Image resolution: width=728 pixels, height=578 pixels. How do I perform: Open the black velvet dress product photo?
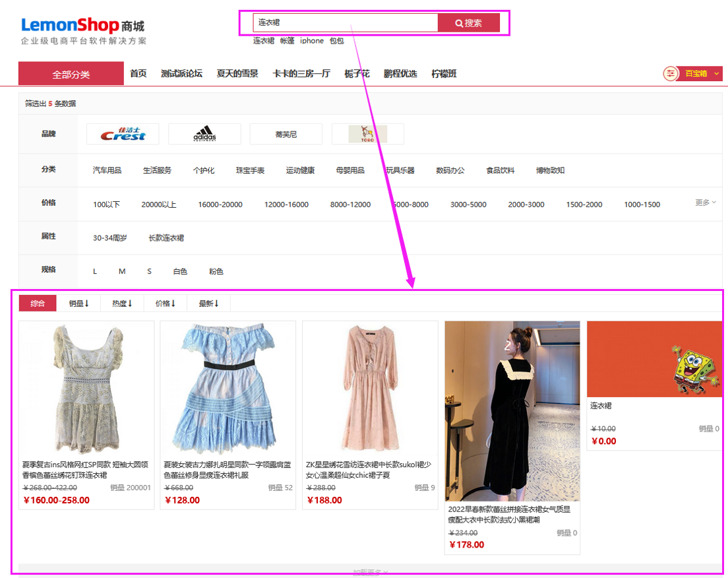[x=512, y=411]
